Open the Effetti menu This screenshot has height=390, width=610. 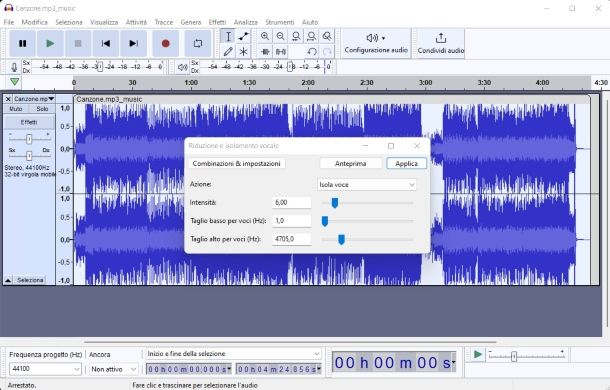click(x=217, y=22)
